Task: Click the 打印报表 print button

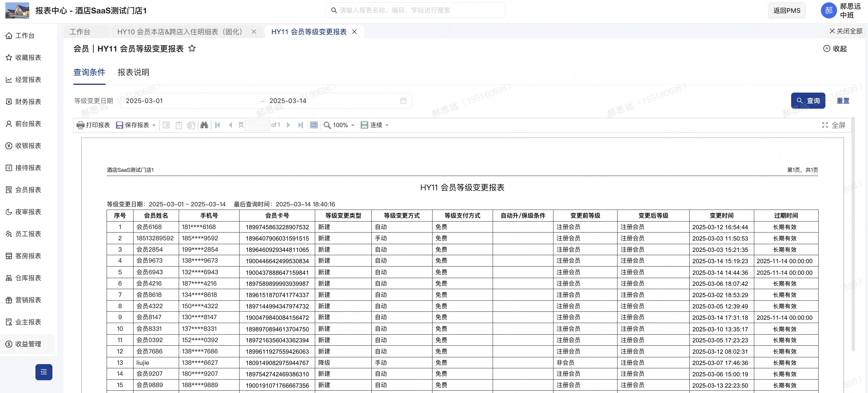Action: (x=93, y=125)
